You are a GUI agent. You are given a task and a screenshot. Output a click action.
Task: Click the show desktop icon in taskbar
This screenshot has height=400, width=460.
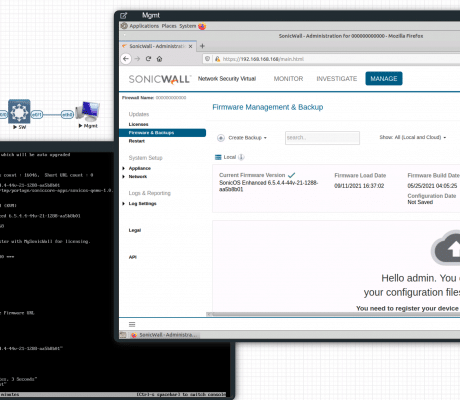click(123, 335)
